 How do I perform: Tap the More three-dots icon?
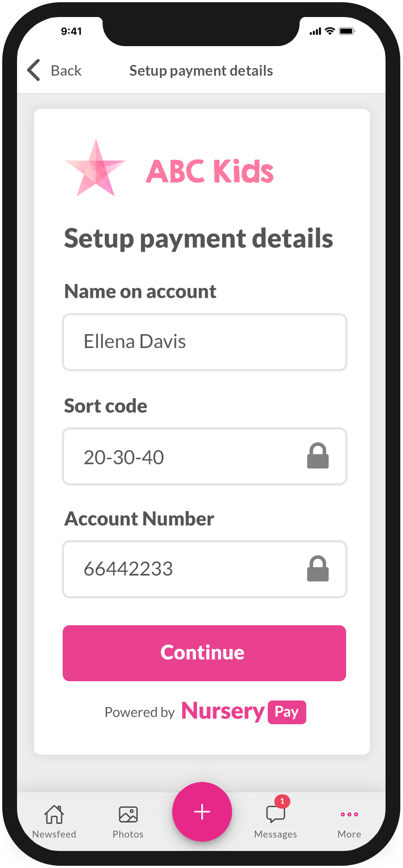click(x=349, y=814)
